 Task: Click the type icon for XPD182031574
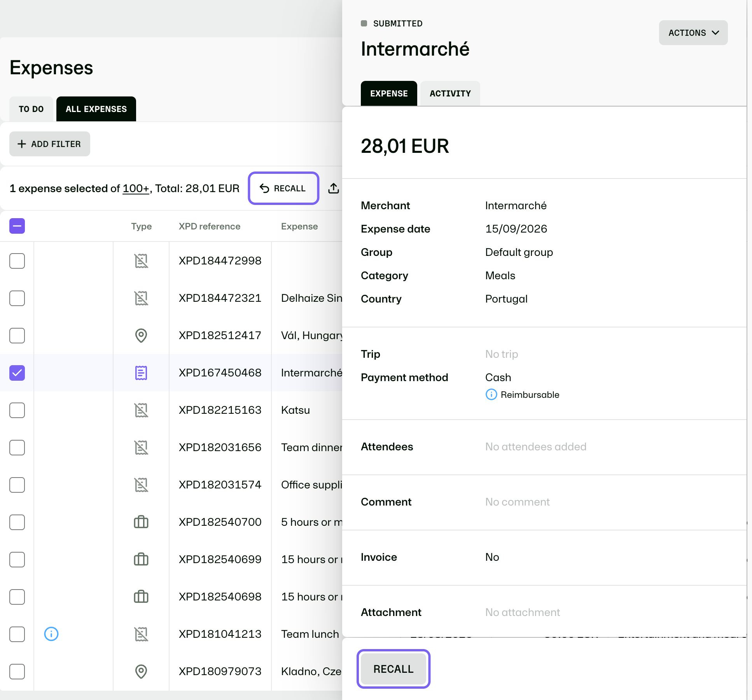(141, 485)
